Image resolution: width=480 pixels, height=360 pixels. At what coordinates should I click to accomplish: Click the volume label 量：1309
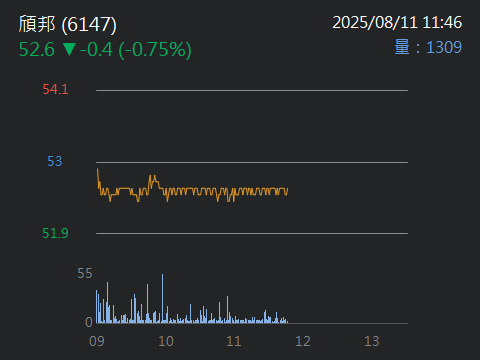(428, 47)
